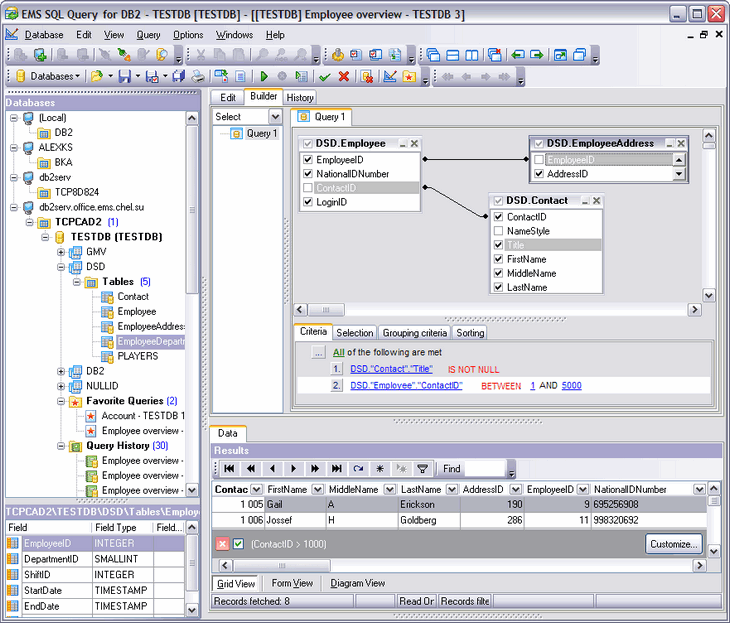Click the open folder icon in query toolbar
The height and width of the screenshot is (623, 730).
tap(97, 76)
